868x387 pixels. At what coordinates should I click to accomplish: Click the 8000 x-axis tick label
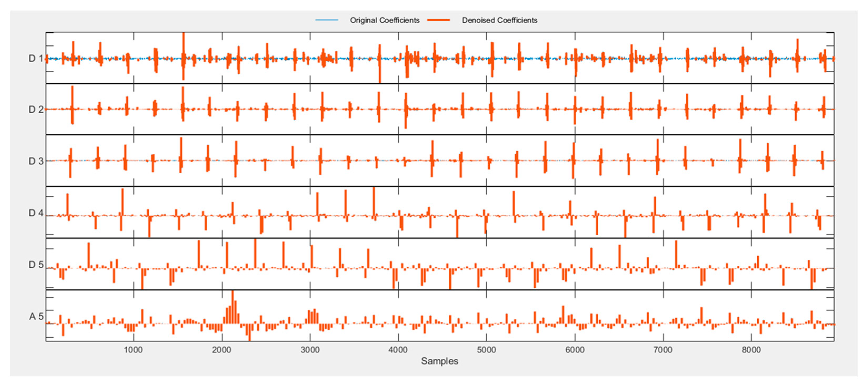(751, 350)
